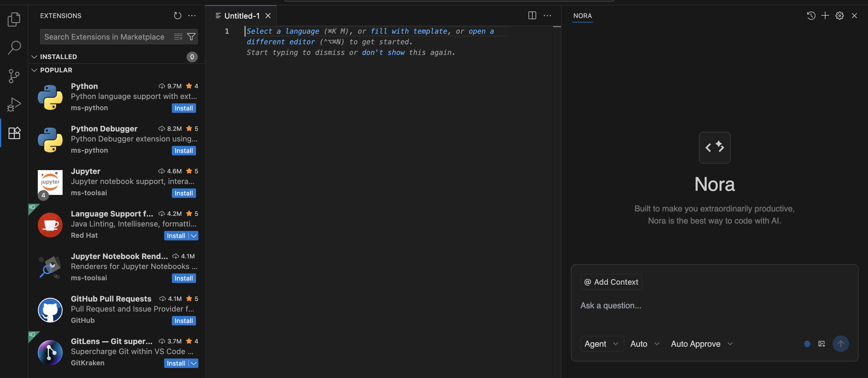Collapse the POPULAR extensions section
The height and width of the screenshot is (378, 868).
coord(34,70)
